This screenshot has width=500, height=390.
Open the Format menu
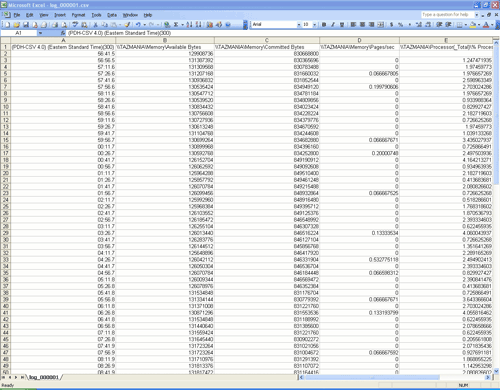click(78, 15)
